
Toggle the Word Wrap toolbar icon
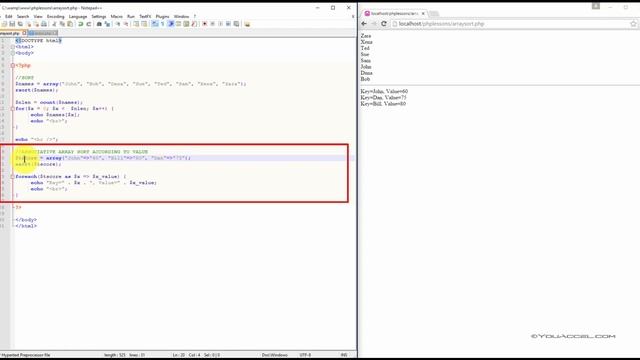(155, 24)
